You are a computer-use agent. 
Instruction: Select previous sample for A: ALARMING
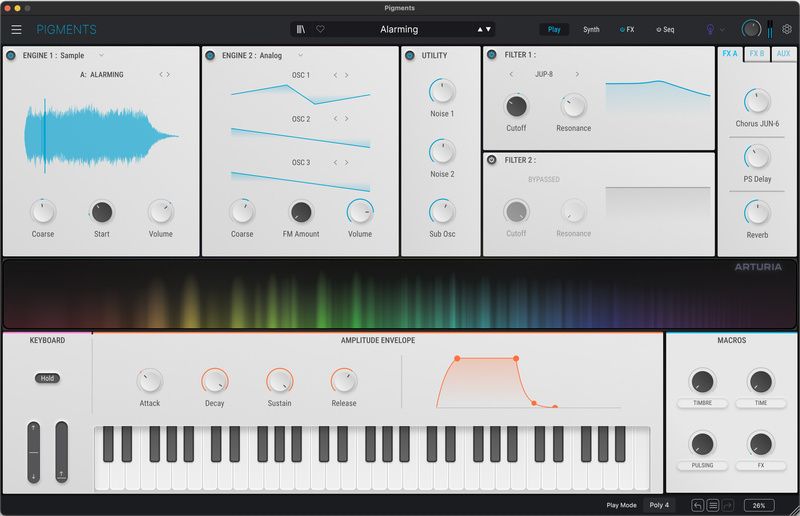pyautogui.click(x=161, y=75)
